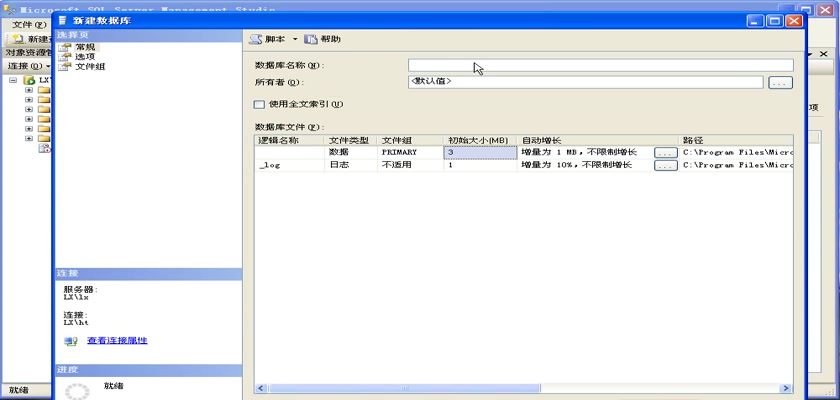Click the 脚本 (Script) toolbar icon
Image resolution: width=840 pixels, height=400 pixels.
click(x=256, y=39)
